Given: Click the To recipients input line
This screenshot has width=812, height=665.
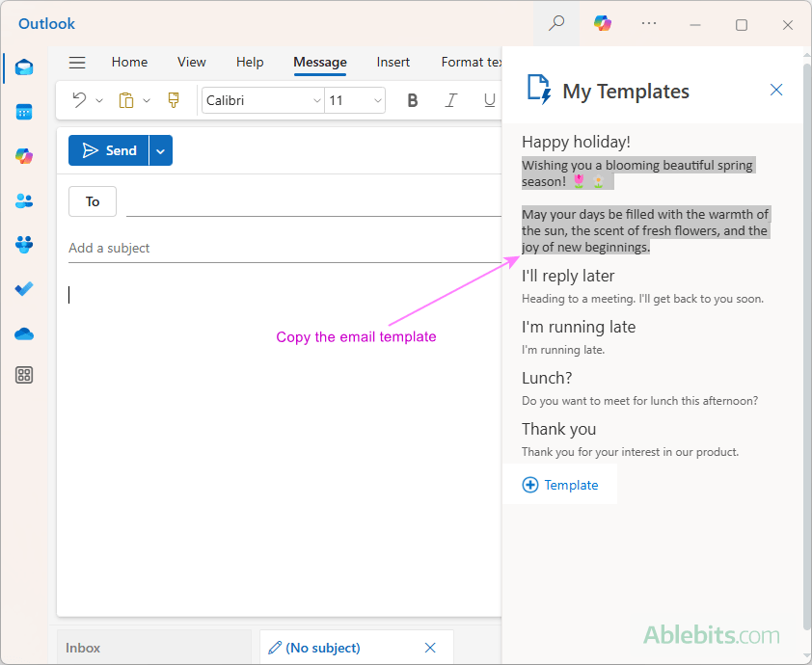Looking at the screenshot, I should click(x=313, y=201).
